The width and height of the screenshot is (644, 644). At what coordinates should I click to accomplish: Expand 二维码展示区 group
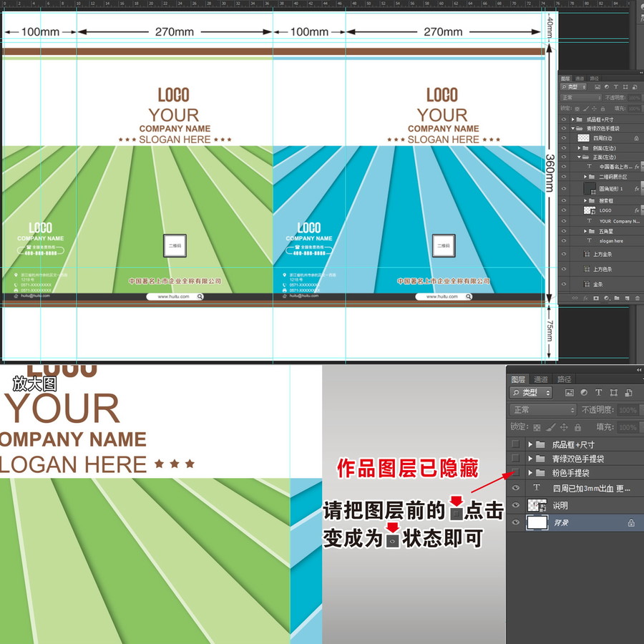585,177
